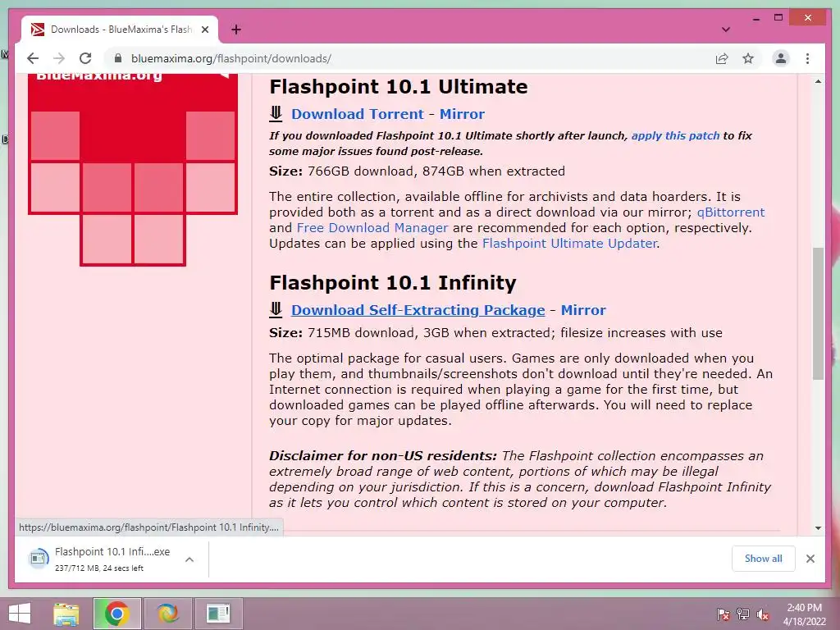The height and width of the screenshot is (630, 840).
Task: Click the BlueMaxima.org logo tile graphic
Action: 133,169
